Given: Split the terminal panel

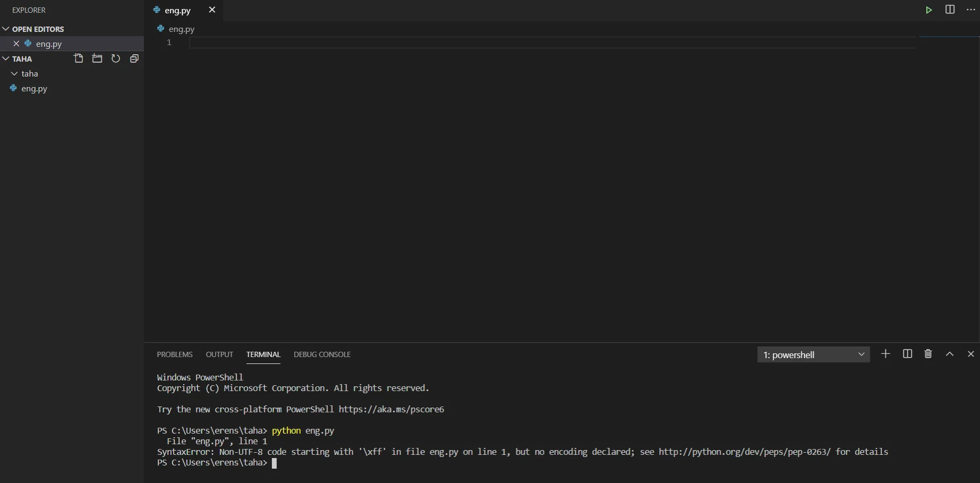Looking at the screenshot, I should pos(907,354).
